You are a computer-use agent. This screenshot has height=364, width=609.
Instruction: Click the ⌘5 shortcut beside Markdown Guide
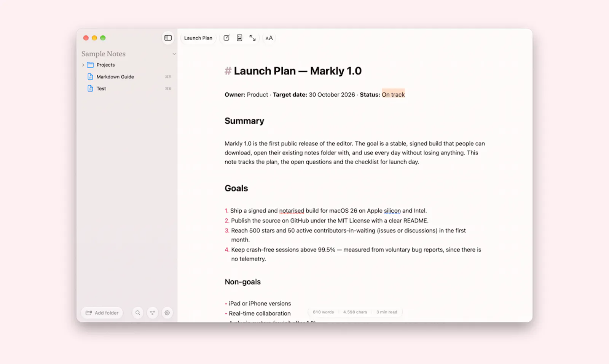[168, 77]
